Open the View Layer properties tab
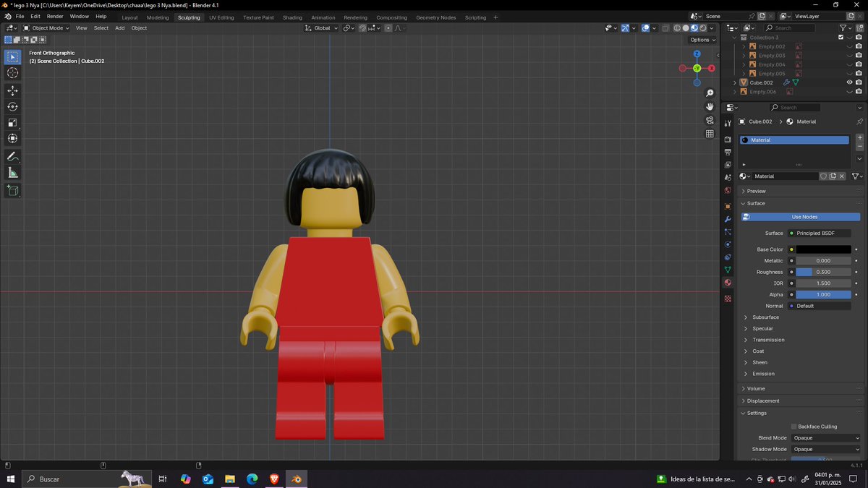This screenshot has width=868, height=488. 728,165
